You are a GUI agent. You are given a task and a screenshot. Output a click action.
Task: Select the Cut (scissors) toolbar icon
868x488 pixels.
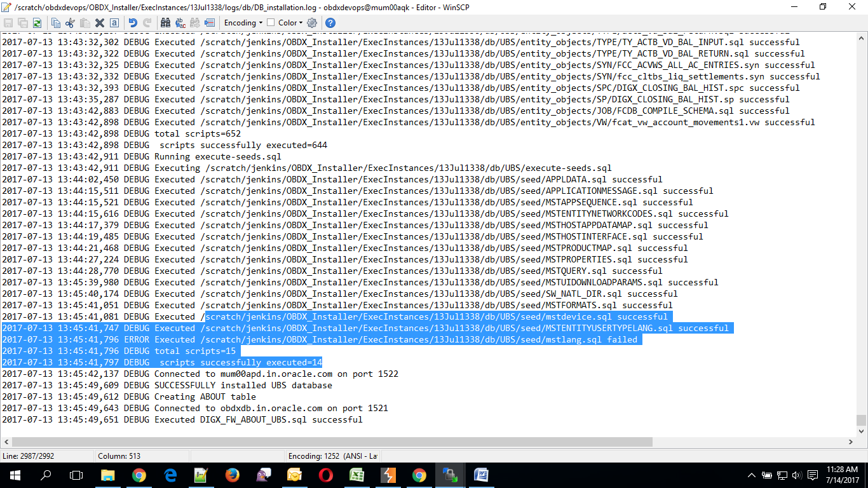tap(70, 23)
